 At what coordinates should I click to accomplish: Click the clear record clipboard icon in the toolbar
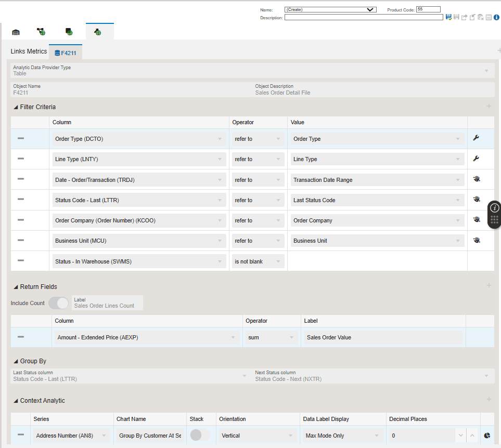480,17
